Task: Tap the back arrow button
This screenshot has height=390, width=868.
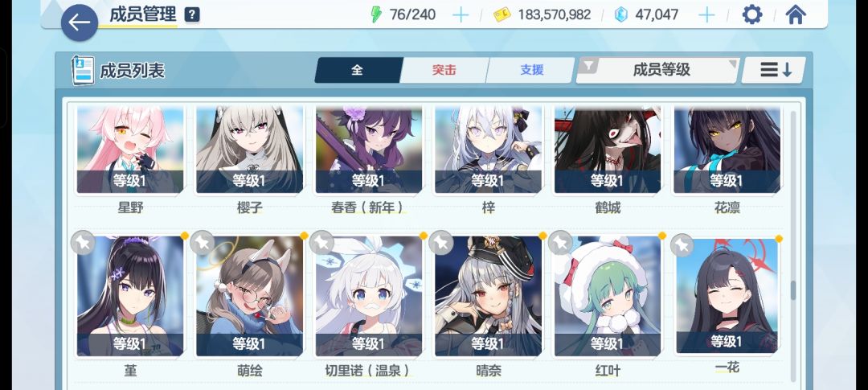Action: 79,23
